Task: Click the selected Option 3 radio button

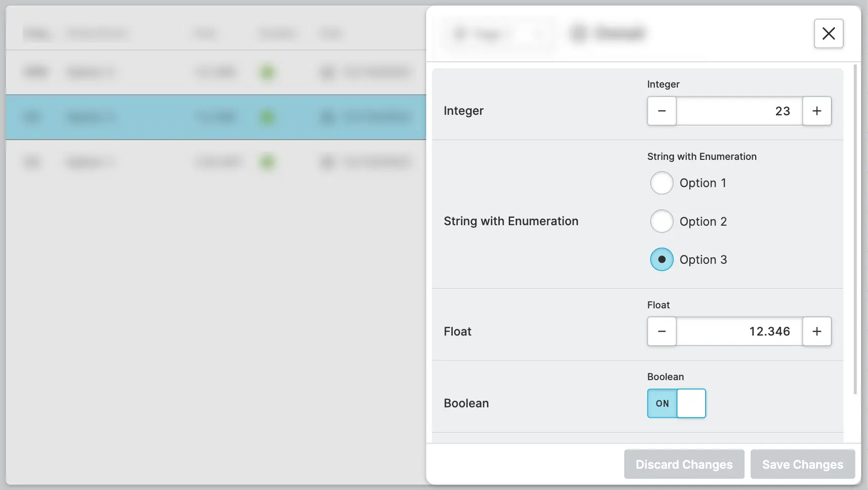Action: (x=662, y=259)
